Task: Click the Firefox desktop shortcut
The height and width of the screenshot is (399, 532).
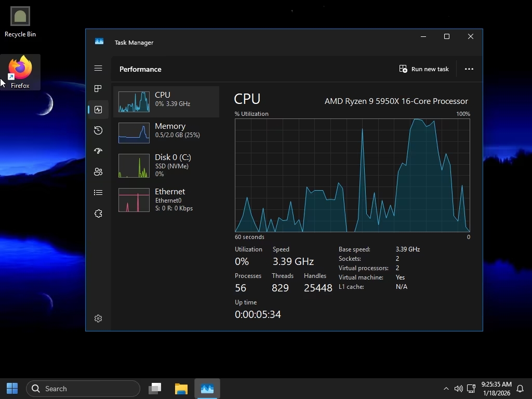Action: coord(20,72)
